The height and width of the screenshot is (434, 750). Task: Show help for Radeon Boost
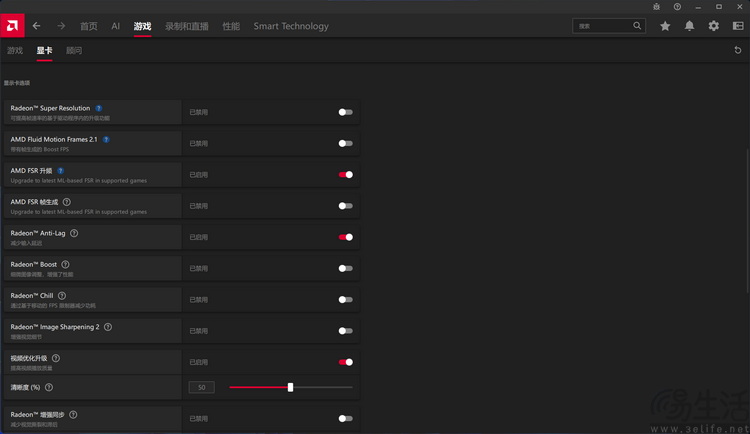tap(66, 264)
